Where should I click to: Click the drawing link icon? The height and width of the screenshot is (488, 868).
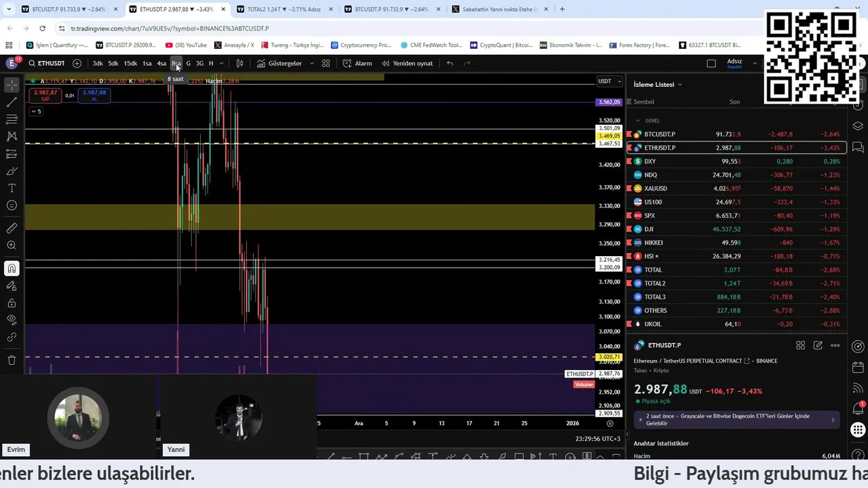coord(12,337)
